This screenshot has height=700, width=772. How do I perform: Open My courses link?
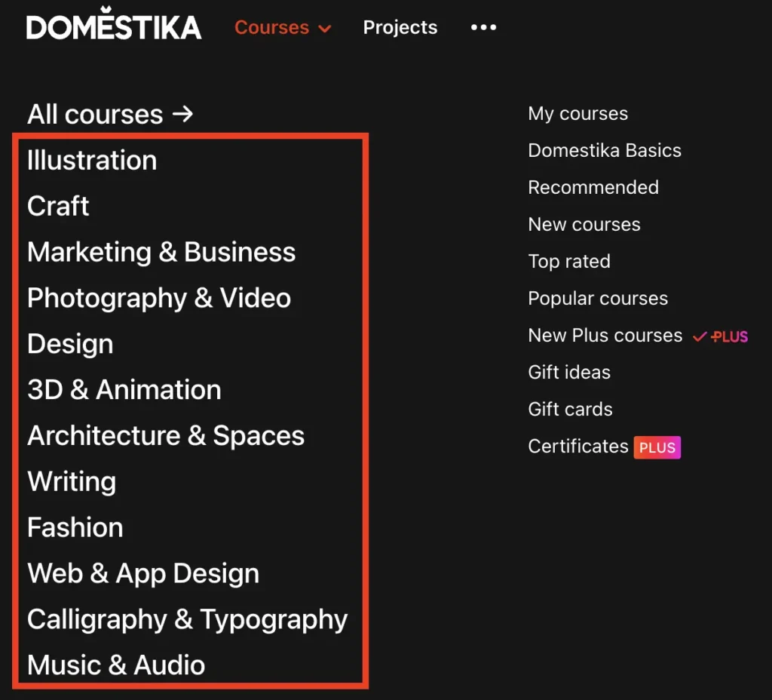(x=577, y=114)
